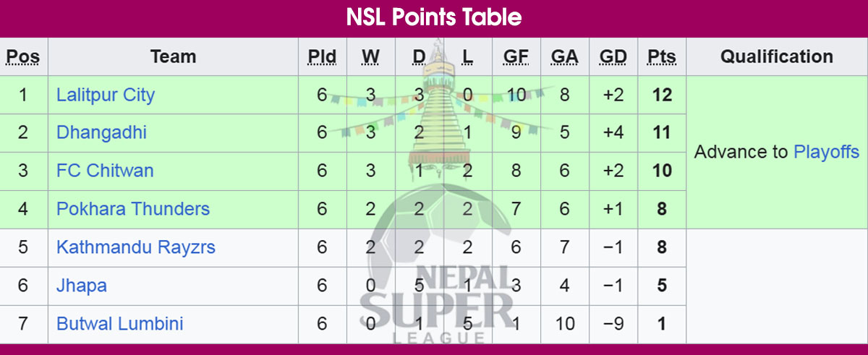Open the Dhangadhi team link
This screenshot has height=355, width=868.
point(101,132)
